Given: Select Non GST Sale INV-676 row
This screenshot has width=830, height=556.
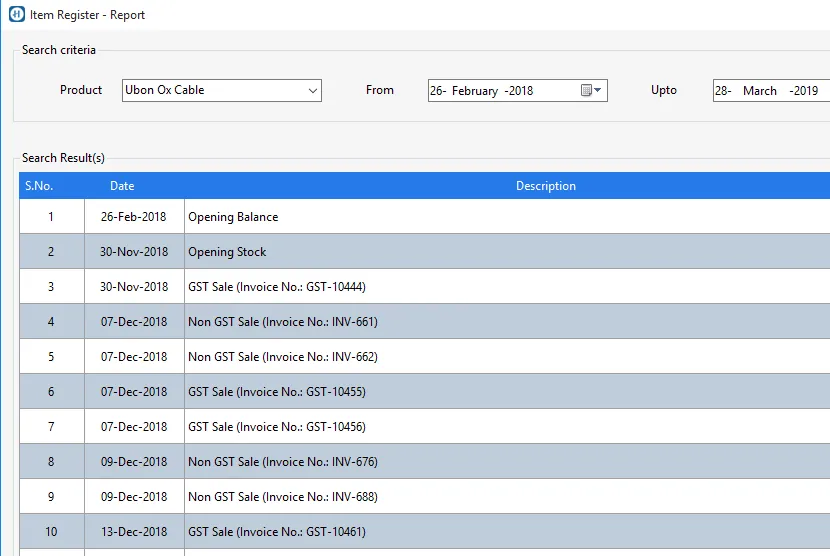Looking at the screenshot, I should click(x=282, y=462).
